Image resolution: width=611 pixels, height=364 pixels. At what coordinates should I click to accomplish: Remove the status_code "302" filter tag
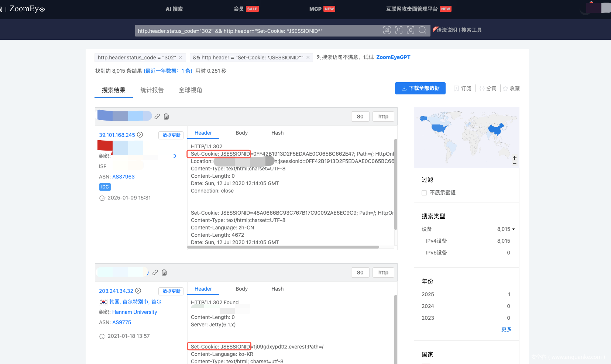click(x=181, y=58)
